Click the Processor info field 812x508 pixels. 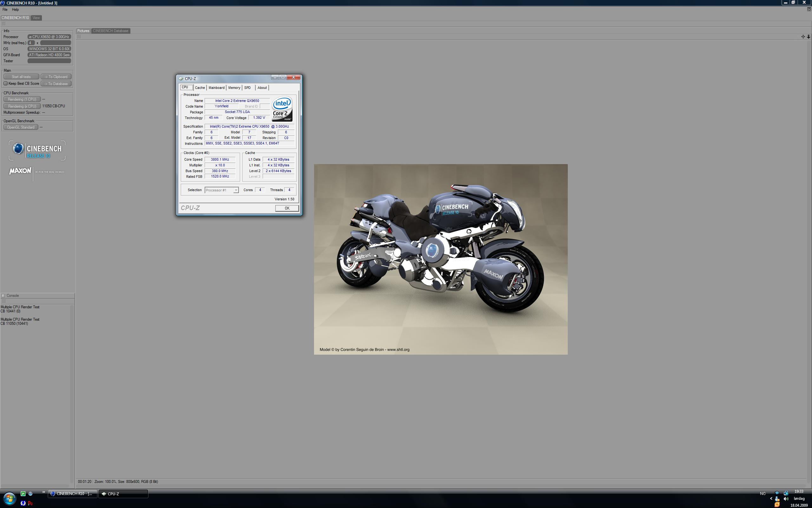[49, 37]
